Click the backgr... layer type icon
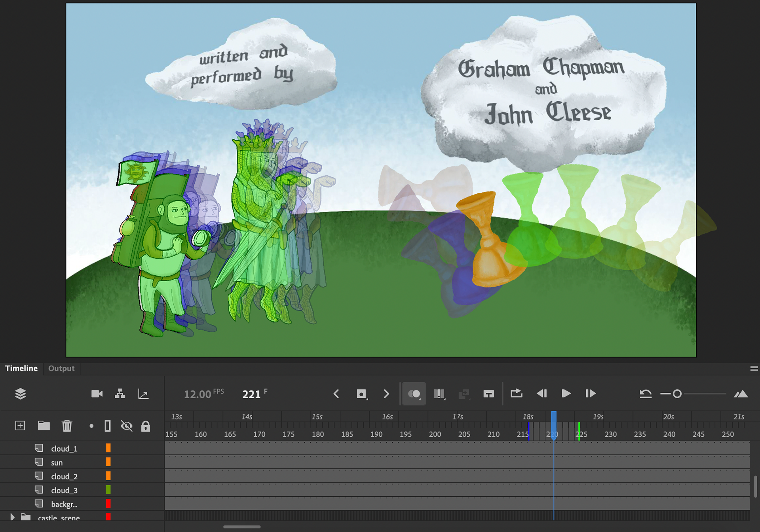Viewport: 760px width, 532px height. 39,503
